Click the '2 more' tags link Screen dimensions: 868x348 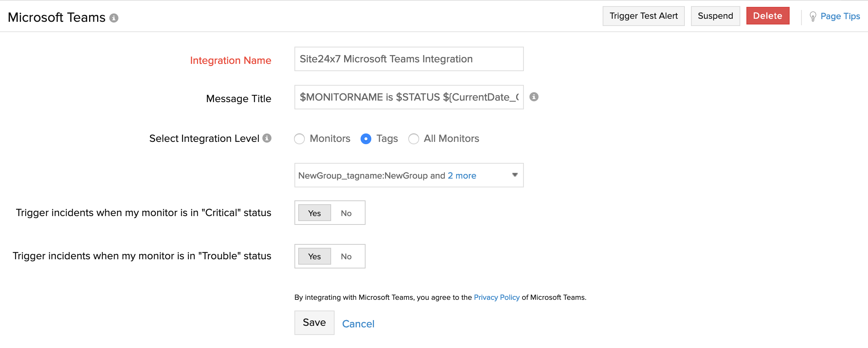[462, 176]
